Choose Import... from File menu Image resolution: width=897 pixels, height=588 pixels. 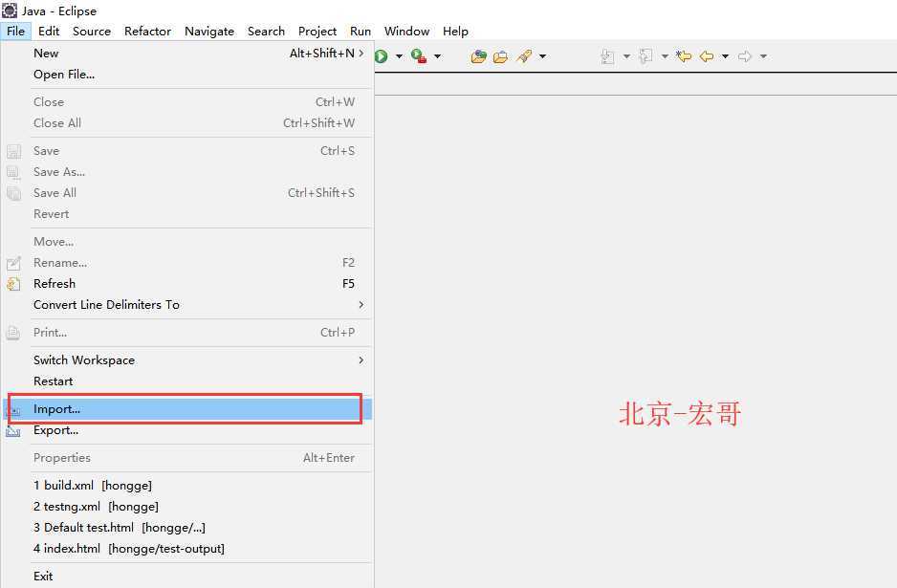tap(187, 409)
